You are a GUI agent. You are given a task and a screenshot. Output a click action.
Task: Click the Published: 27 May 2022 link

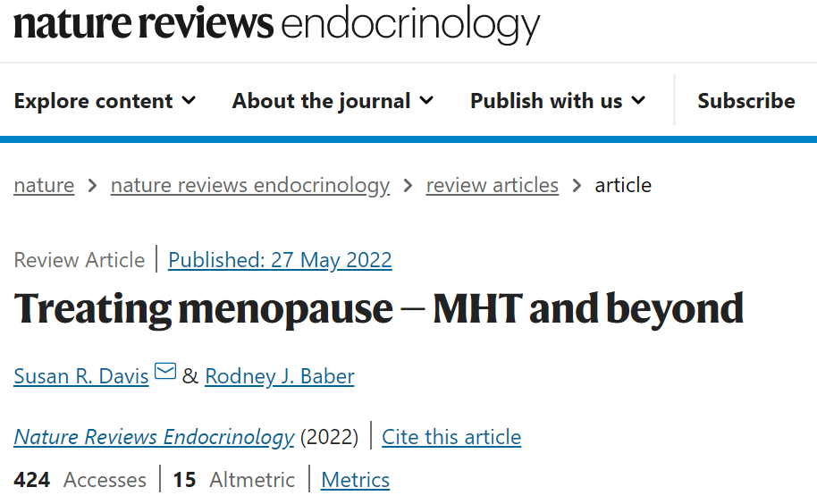point(280,260)
